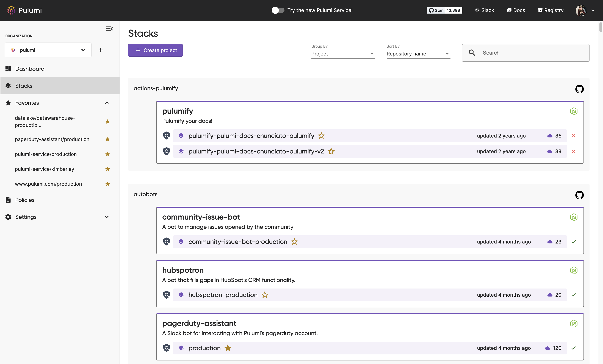603x364 pixels.
Task: Click the shield icon beside pagerduty production stack
Action: click(x=166, y=348)
